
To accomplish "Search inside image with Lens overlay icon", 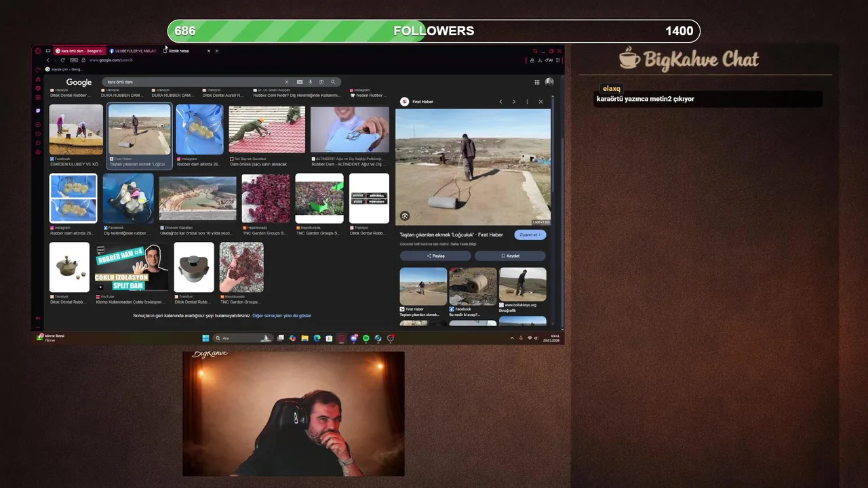I will [405, 216].
